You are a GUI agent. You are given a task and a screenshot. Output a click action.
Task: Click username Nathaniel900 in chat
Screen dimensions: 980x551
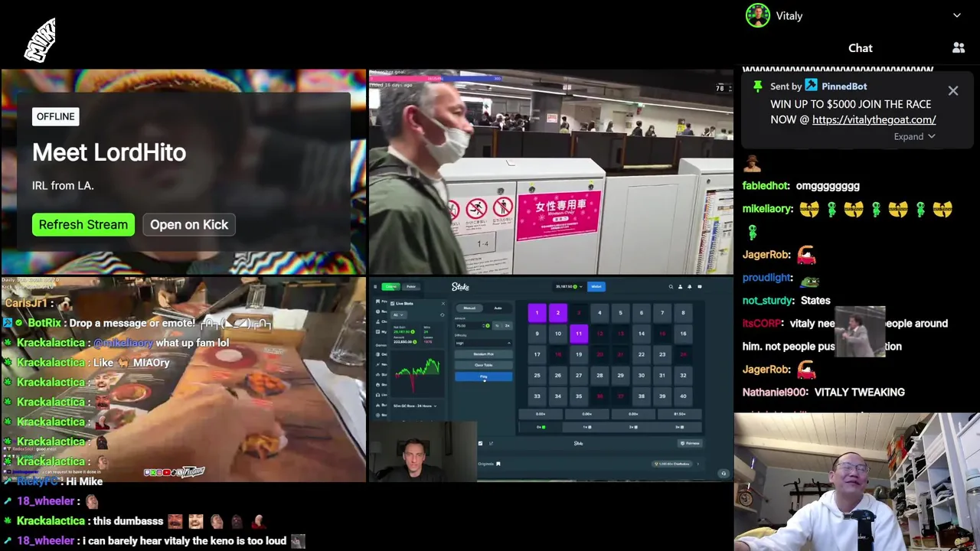coord(775,393)
